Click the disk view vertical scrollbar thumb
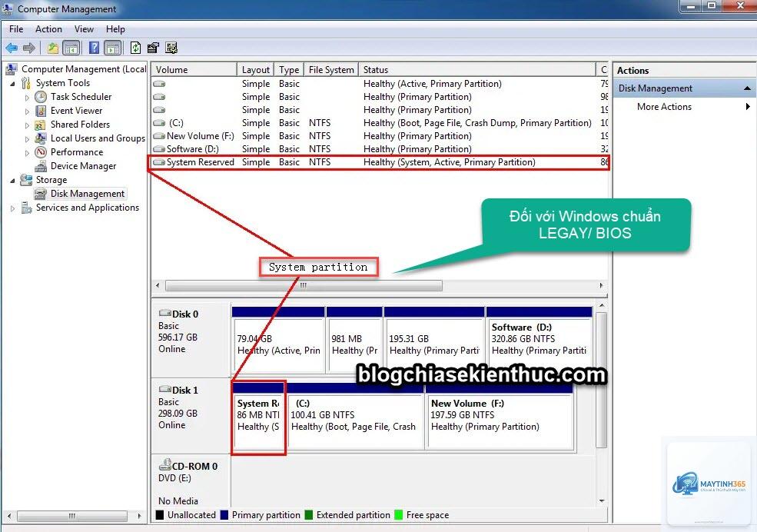This screenshot has width=757, height=532. pos(601,380)
